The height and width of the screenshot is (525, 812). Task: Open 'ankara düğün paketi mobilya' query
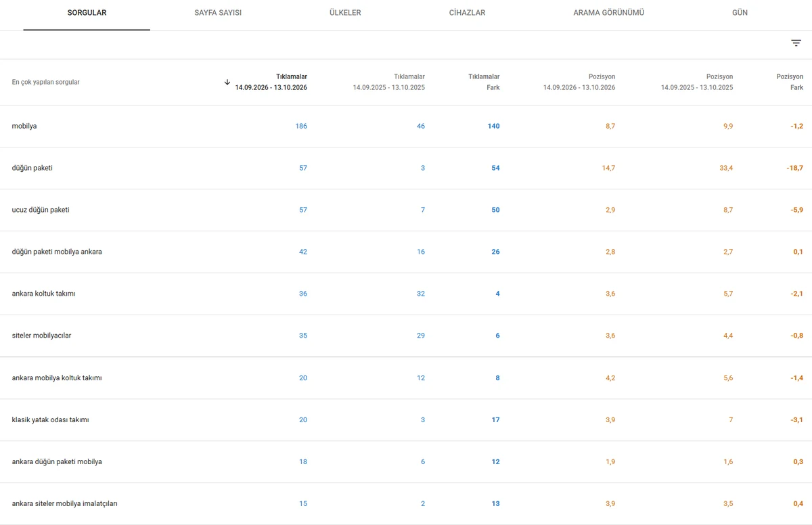57,461
